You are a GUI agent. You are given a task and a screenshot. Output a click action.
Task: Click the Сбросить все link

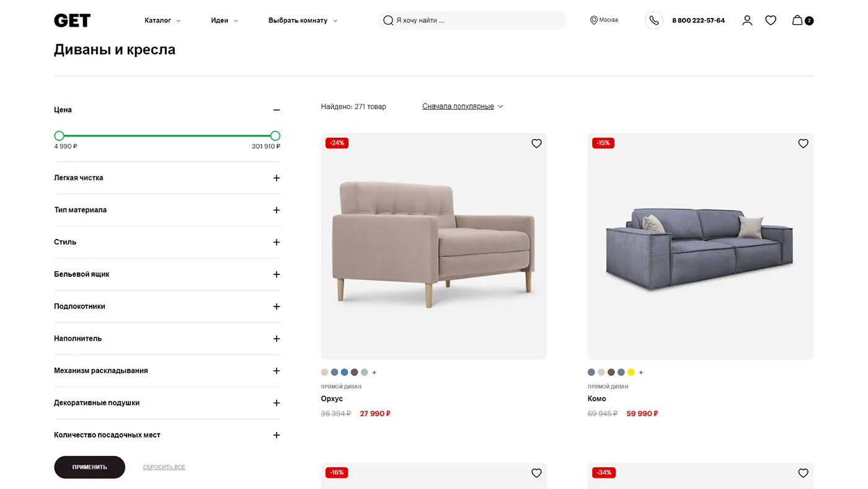164,467
